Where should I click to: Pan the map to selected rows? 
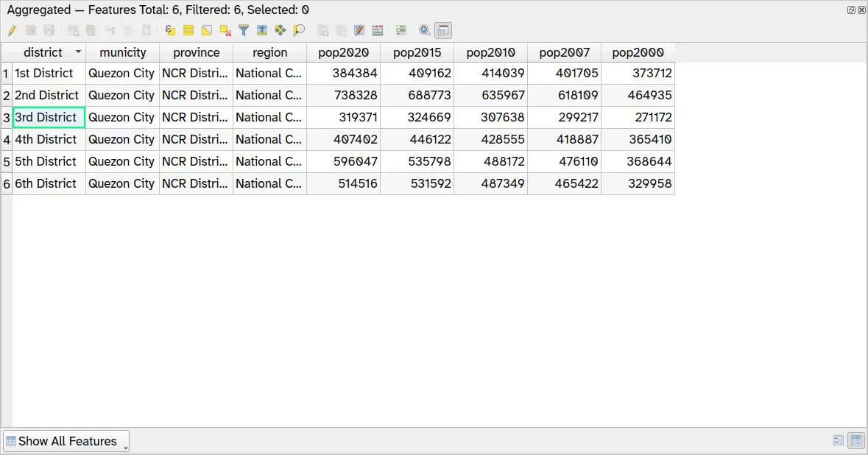pos(280,30)
